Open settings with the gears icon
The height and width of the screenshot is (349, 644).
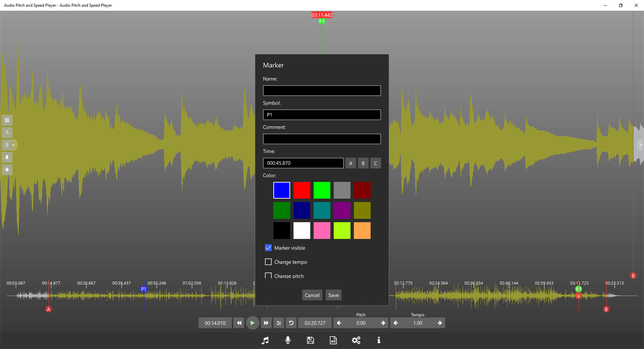click(x=356, y=340)
